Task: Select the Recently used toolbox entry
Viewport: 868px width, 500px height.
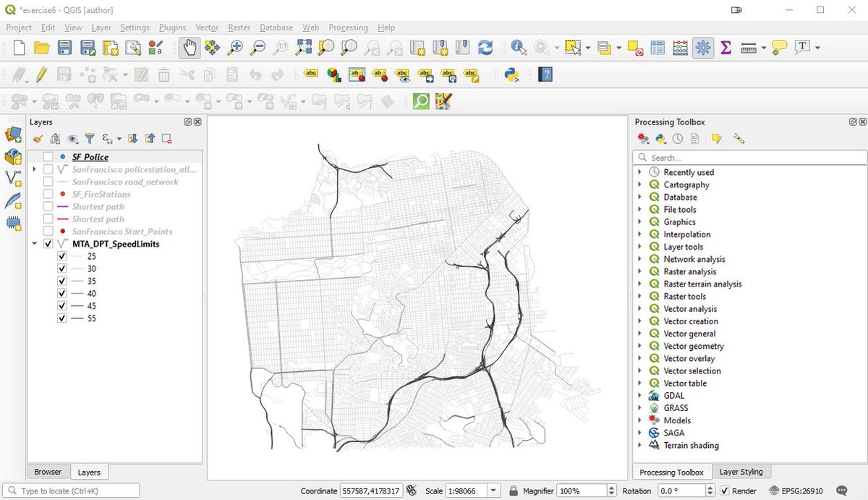Action: tap(689, 172)
